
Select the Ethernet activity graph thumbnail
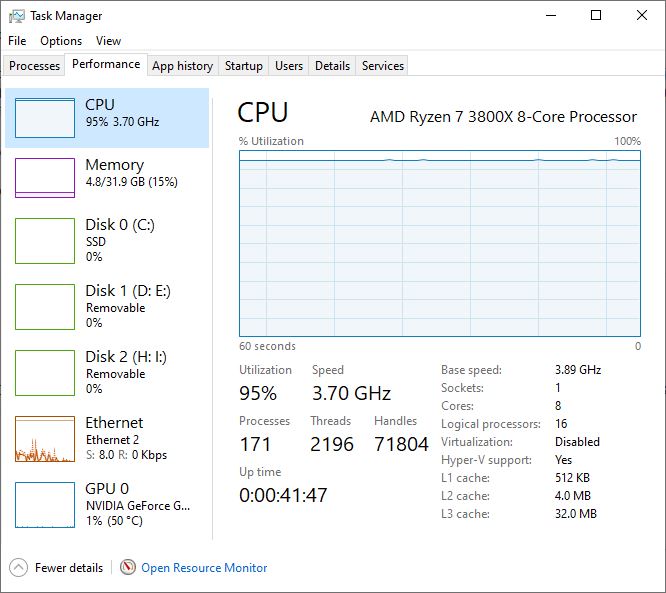click(x=45, y=439)
